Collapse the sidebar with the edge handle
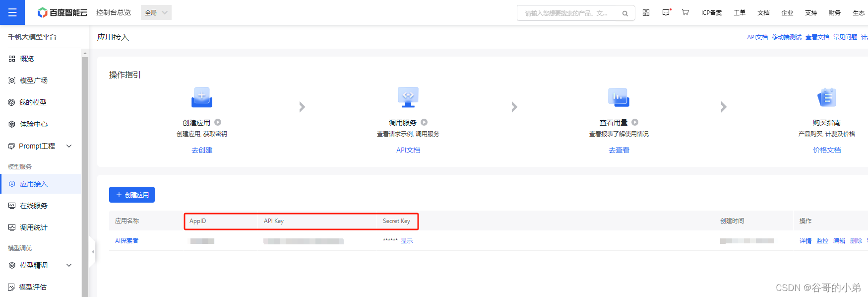 coord(92,252)
